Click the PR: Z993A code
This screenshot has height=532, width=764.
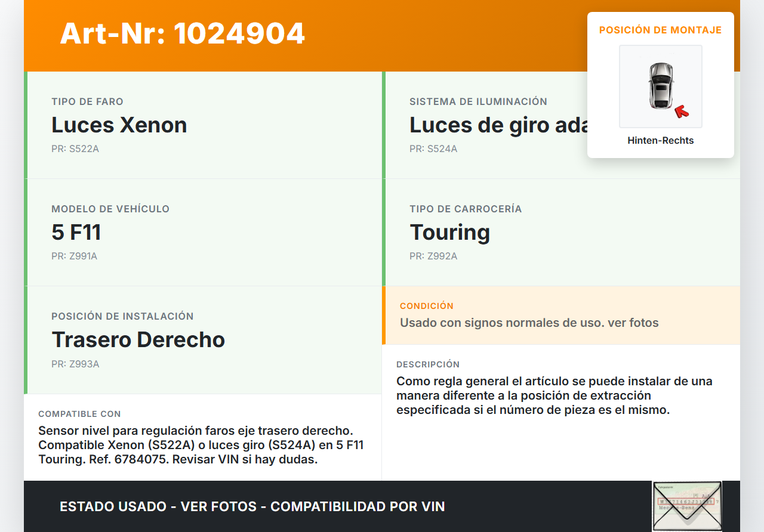75,364
